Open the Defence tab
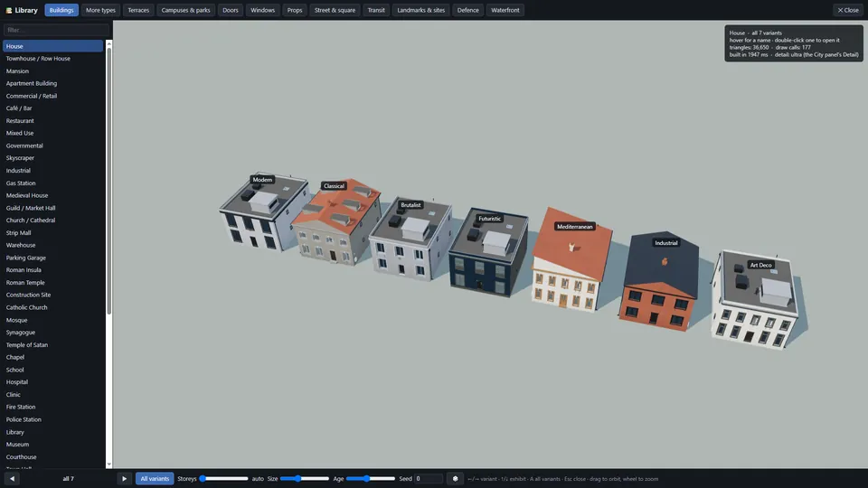 [x=467, y=10]
